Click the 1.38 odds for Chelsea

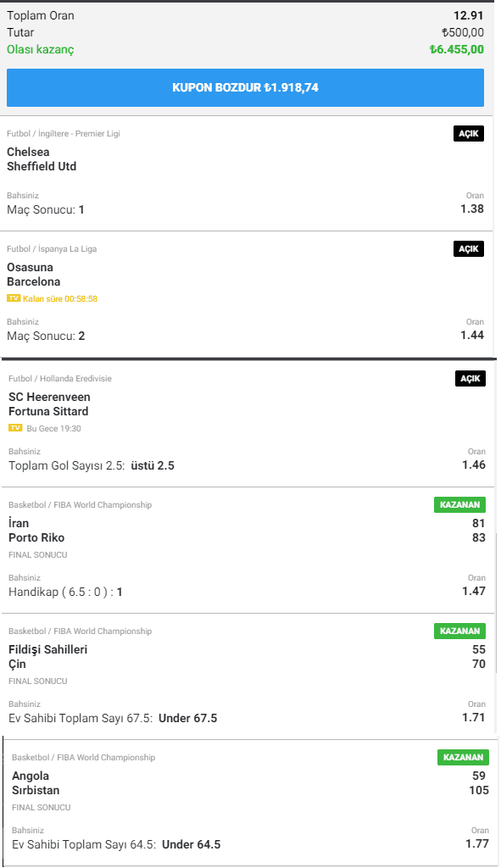click(472, 209)
